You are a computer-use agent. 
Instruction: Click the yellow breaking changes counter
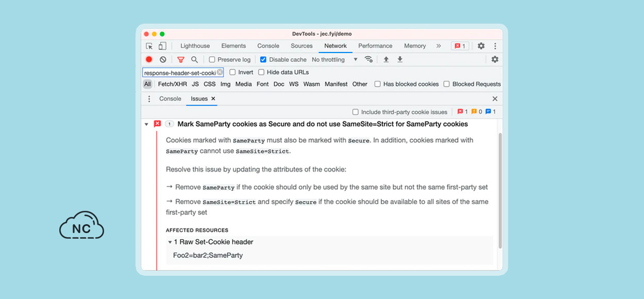click(477, 112)
